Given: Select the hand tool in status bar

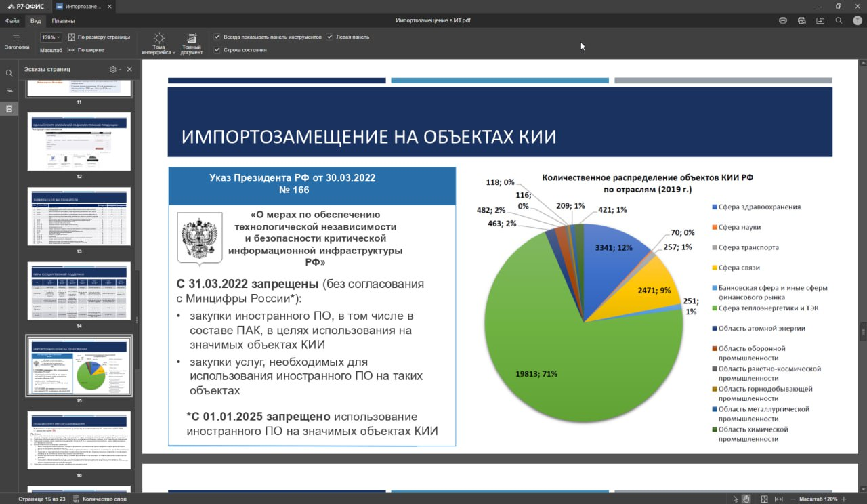Looking at the screenshot, I should 746,499.
